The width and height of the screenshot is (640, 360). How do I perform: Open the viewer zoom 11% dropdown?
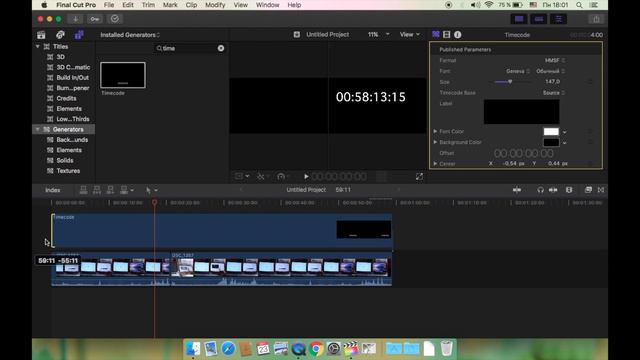coord(378,35)
